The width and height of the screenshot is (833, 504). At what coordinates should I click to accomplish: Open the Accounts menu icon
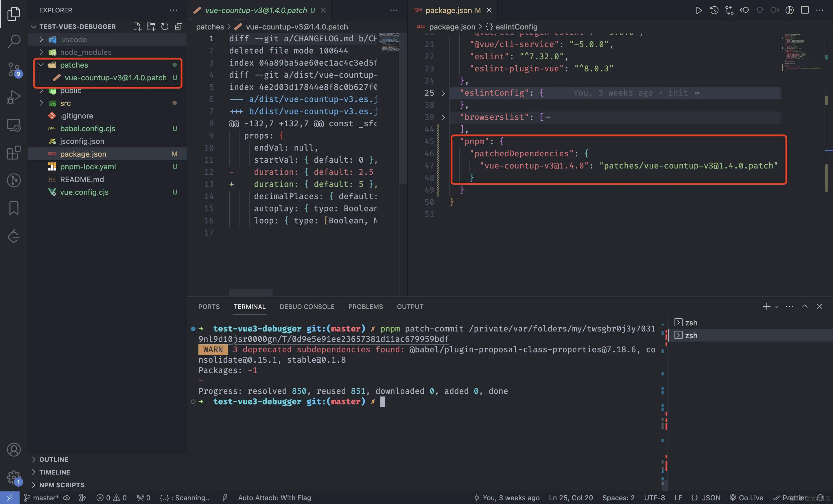(14, 450)
